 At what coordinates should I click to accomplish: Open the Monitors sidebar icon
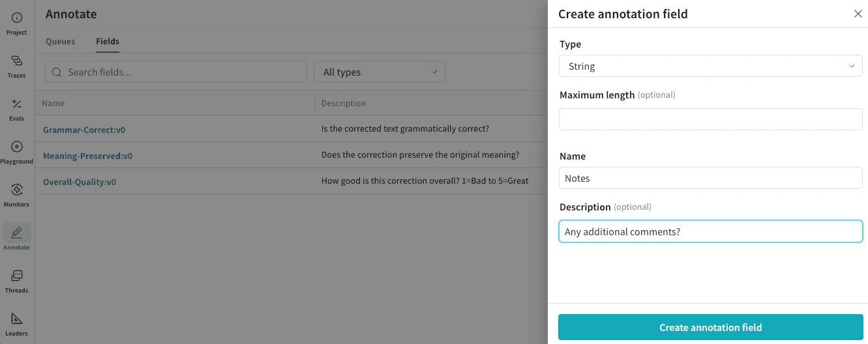[17, 195]
